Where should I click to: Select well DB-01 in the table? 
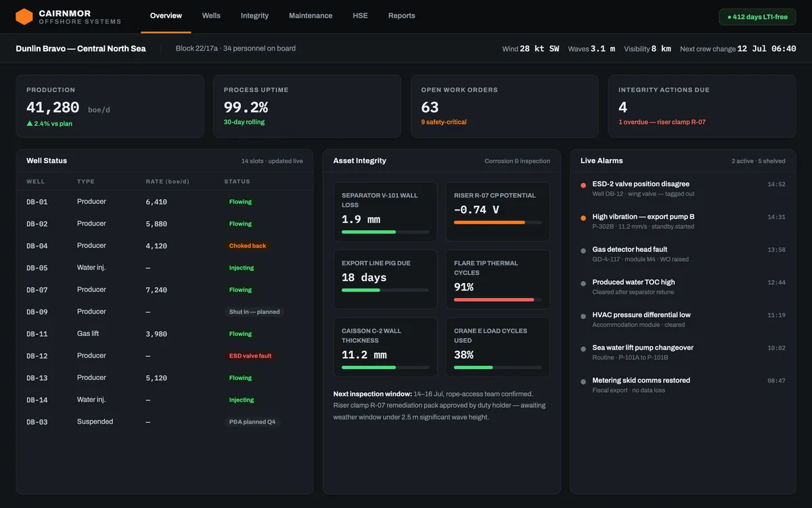tap(164, 202)
